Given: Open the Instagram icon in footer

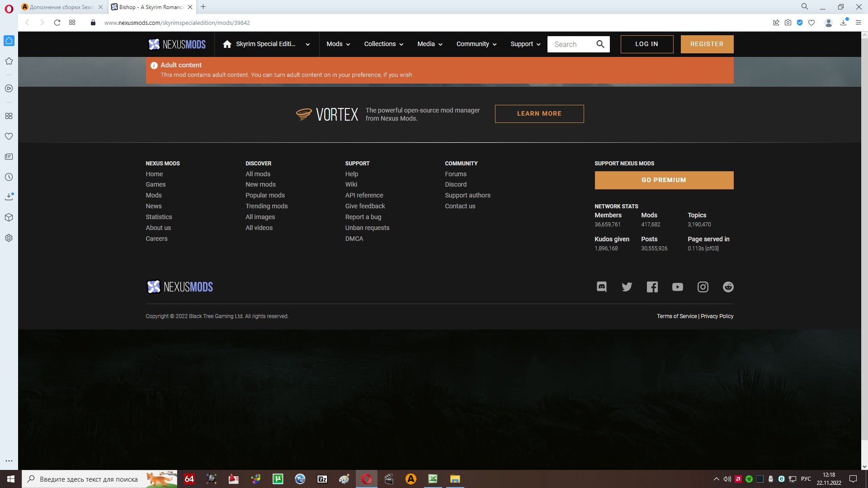Looking at the screenshot, I should 703,287.
